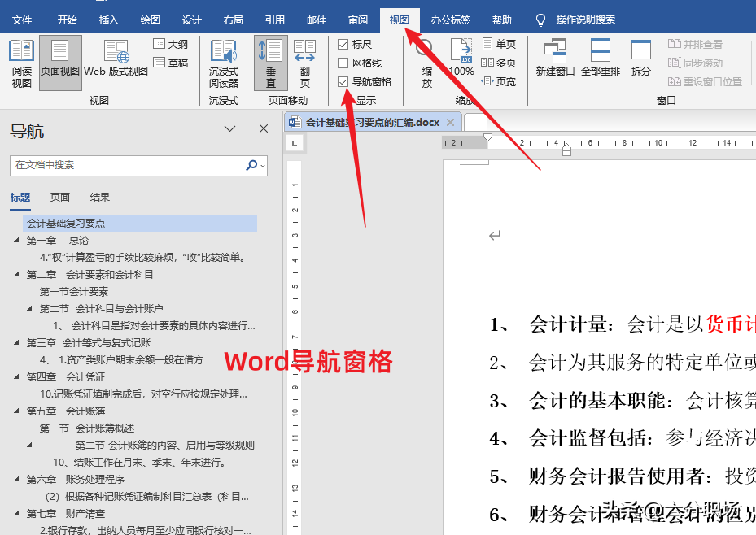Open the 设计 ribbon tab
This screenshot has width=756, height=535.
click(x=191, y=20)
